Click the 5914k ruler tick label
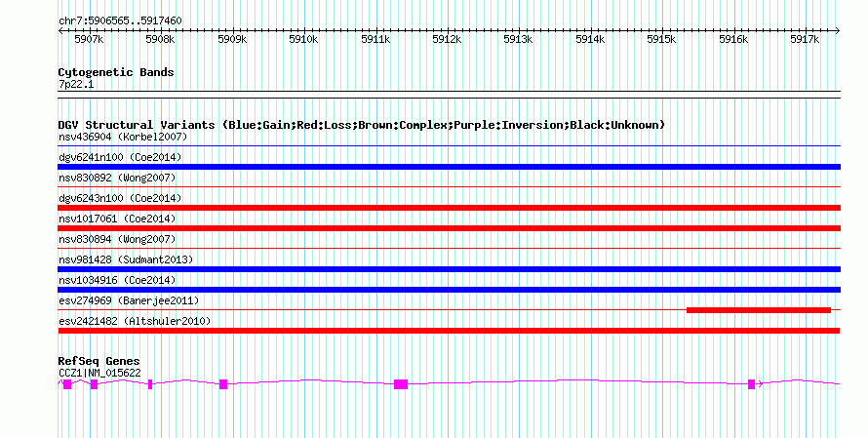 coord(590,39)
